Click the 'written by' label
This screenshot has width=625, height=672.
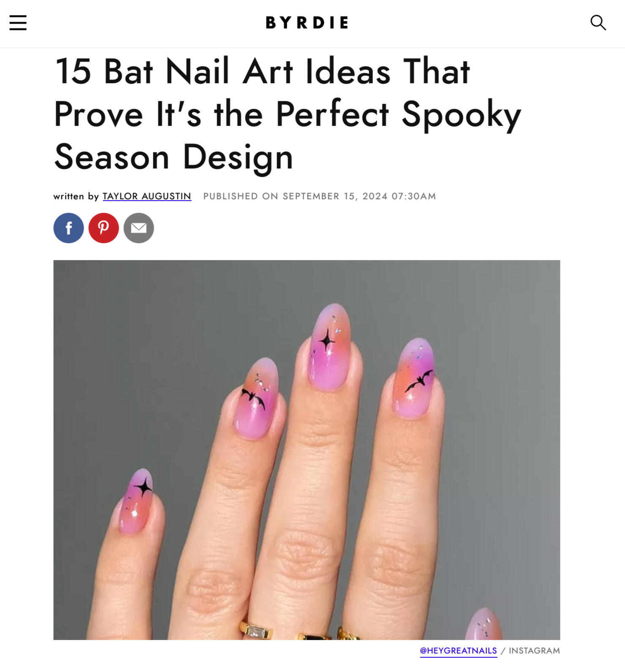76,196
